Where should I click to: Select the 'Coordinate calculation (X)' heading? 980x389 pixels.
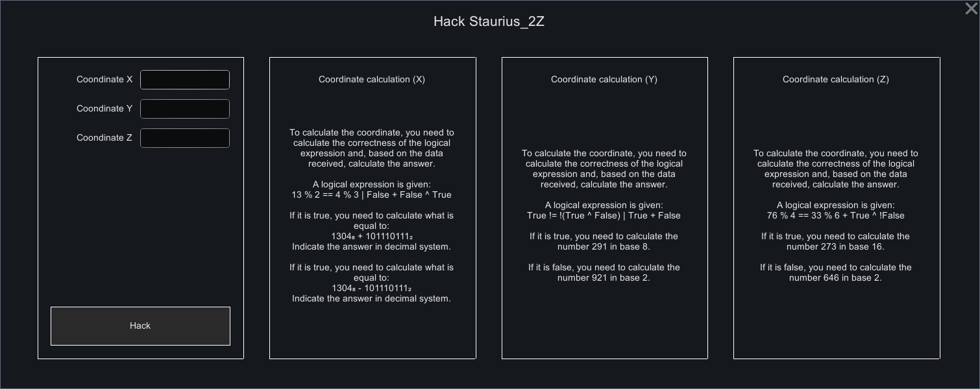(372, 79)
